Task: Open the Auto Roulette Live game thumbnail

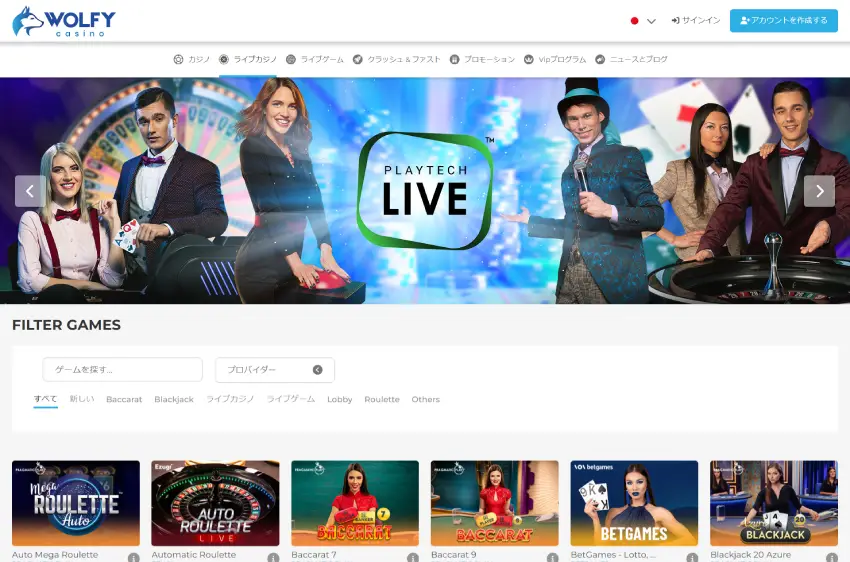Action: click(215, 503)
